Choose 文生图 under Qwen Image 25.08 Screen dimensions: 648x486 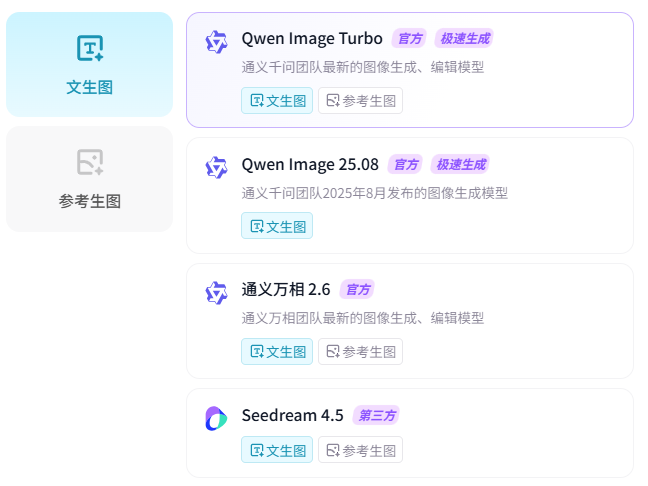click(277, 226)
